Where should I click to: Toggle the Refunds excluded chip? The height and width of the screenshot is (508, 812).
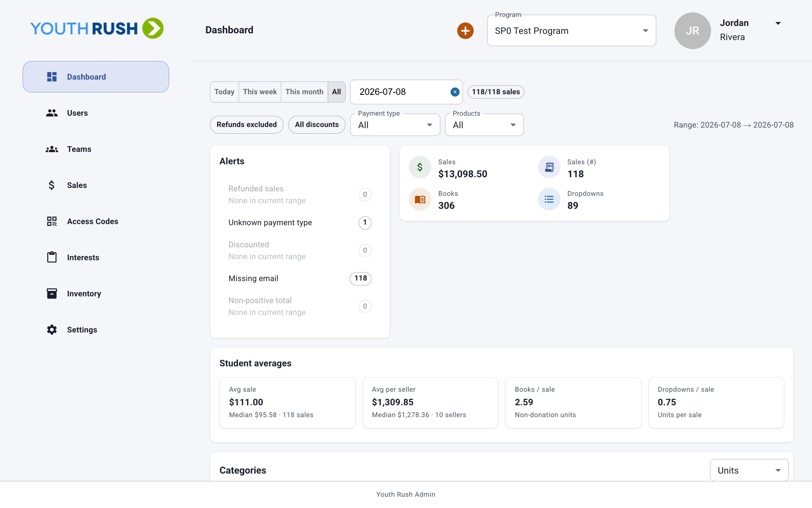[x=247, y=125]
